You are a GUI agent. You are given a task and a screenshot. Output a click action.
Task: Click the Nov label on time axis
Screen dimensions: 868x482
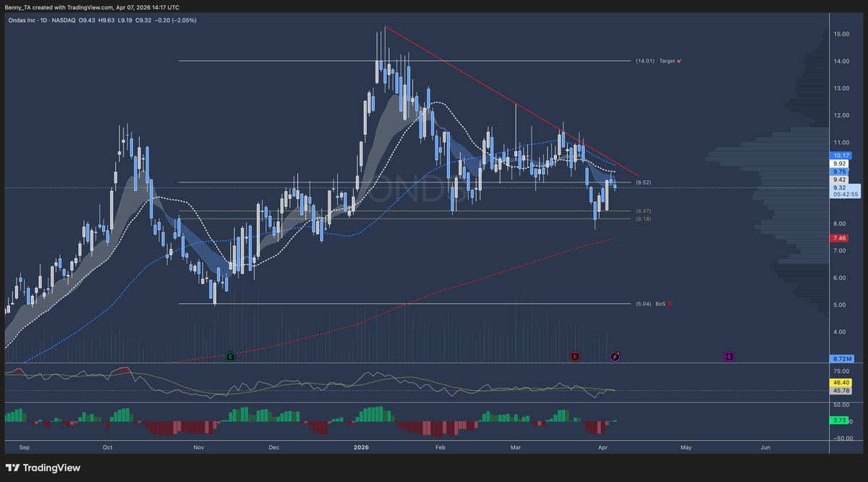click(x=199, y=448)
